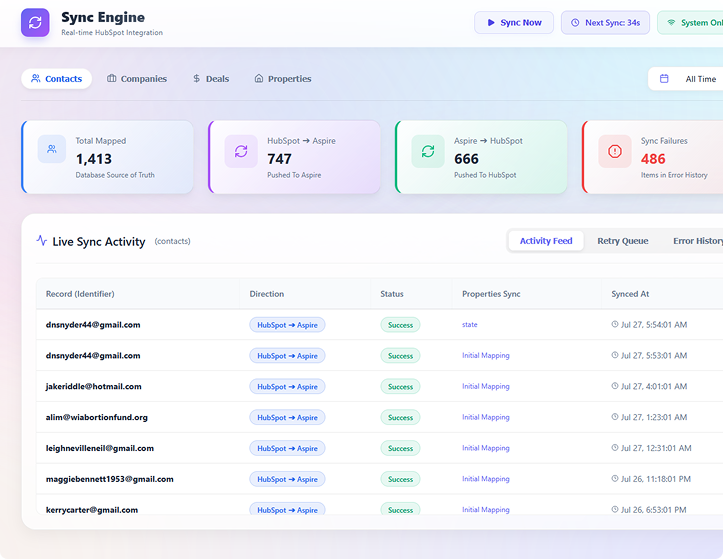The width and height of the screenshot is (723, 559).
Task: Click the direction badge in the alim@wiabortionfund.org row
Action: pyautogui.click(x=287, y=417)
